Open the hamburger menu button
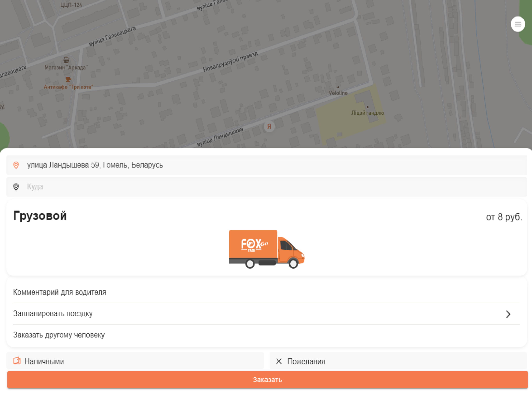 pos(518,24)
